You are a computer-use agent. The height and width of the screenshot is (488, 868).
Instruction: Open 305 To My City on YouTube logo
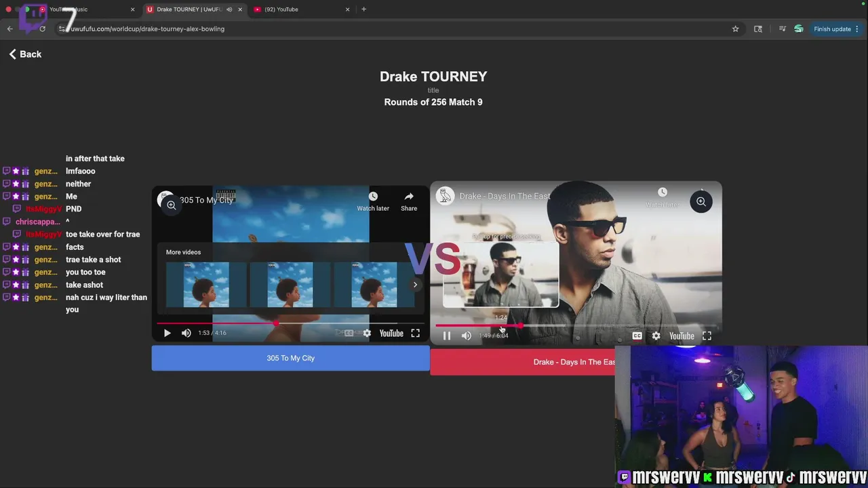(391, 333)
